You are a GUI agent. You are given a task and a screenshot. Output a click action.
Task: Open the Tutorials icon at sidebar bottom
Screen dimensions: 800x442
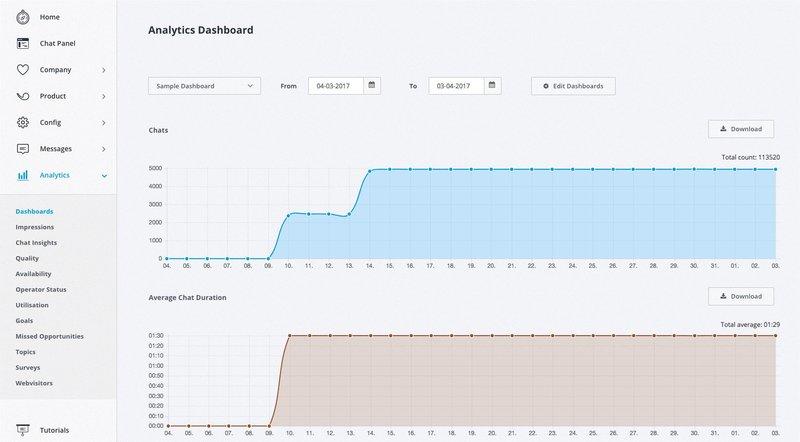[x=22, y=430]
